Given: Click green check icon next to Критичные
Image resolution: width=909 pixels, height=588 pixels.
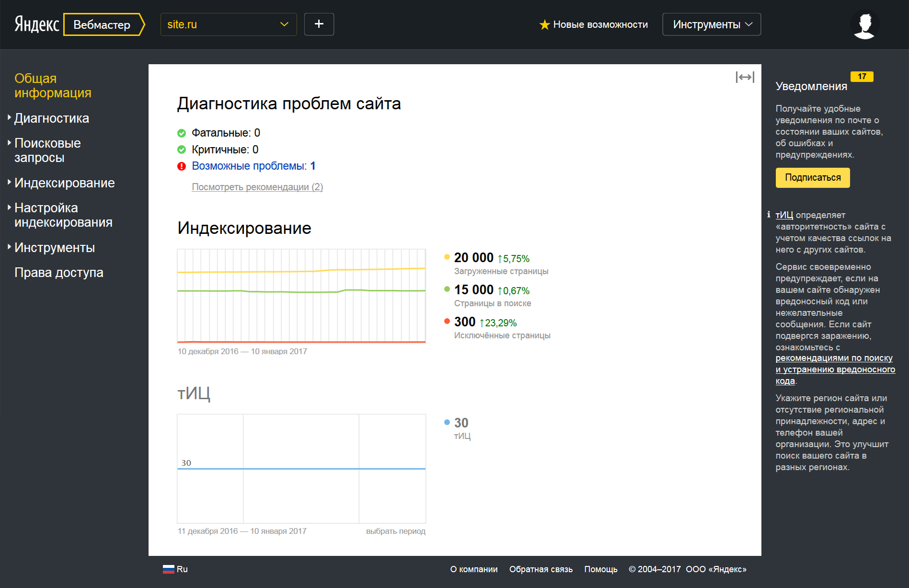Looking at the screenshot, I should point(182,150).
